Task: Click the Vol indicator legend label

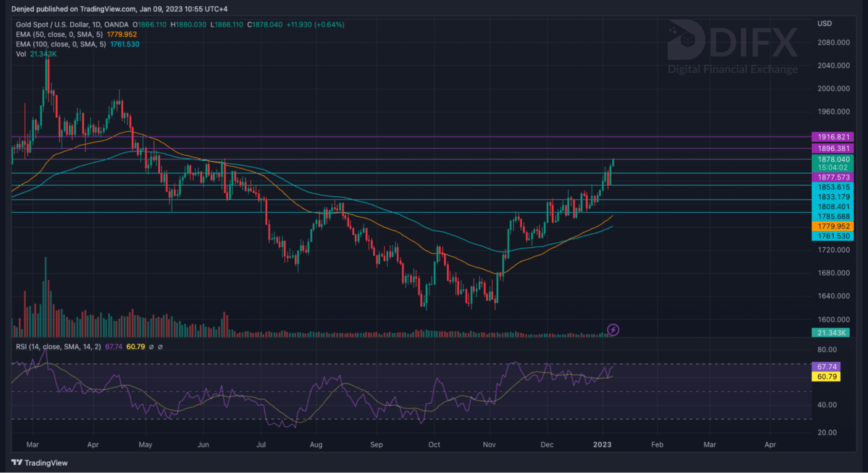Action: click(x=21, y=54)
